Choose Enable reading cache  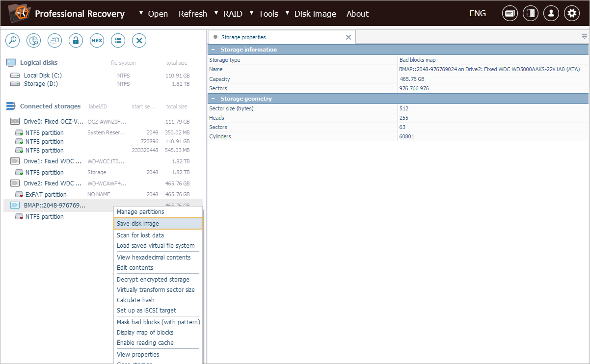pyautogui.click(x=158, y=343)
